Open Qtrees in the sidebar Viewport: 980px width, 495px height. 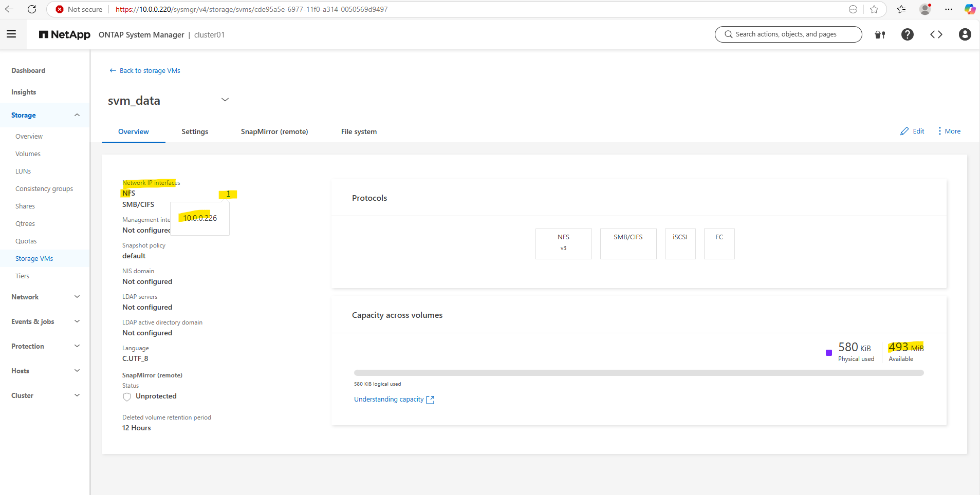click(x=25, y=224)
